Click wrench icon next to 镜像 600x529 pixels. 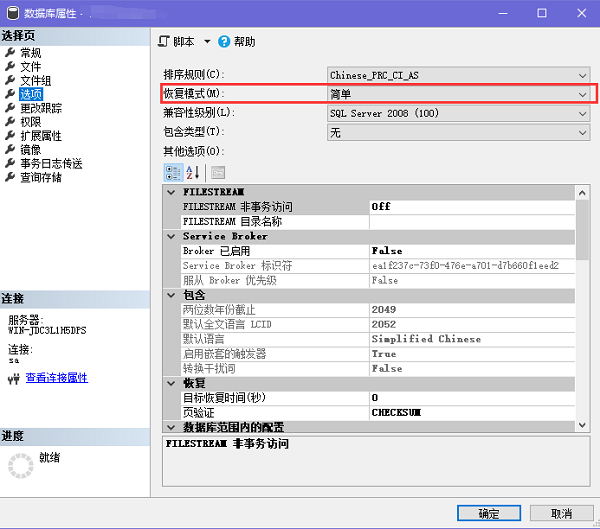tap(10, 149)
